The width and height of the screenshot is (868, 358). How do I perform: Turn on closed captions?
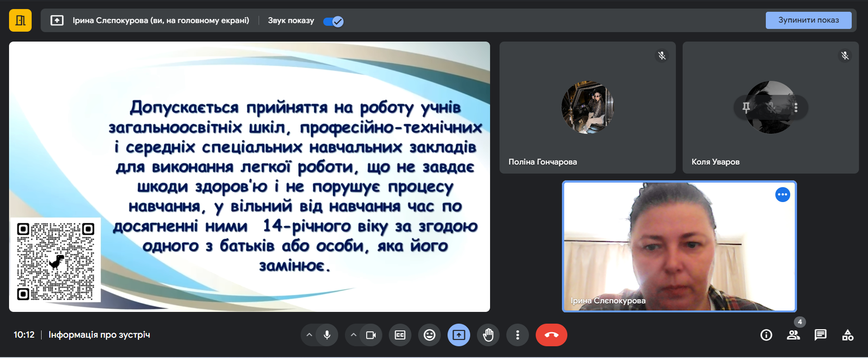point(400,335)
